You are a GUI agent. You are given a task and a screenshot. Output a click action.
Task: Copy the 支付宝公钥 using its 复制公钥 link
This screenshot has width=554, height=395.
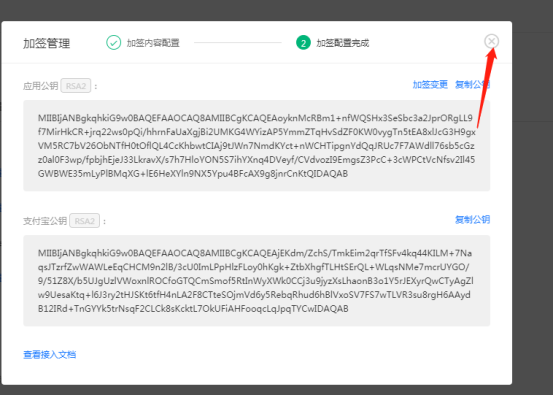click(472, 220)
